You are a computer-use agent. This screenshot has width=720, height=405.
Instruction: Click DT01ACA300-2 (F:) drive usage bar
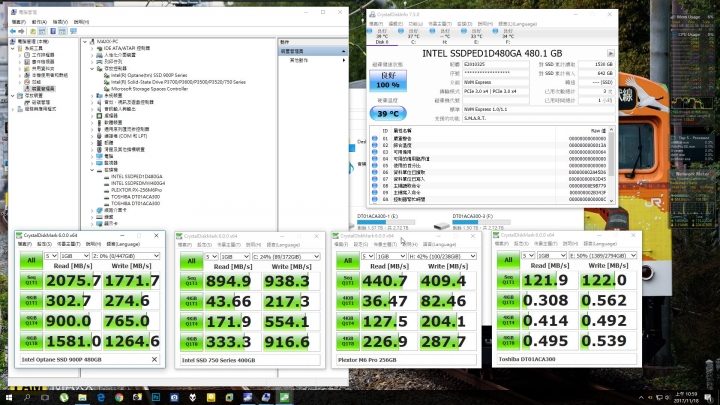pos(481,222)
